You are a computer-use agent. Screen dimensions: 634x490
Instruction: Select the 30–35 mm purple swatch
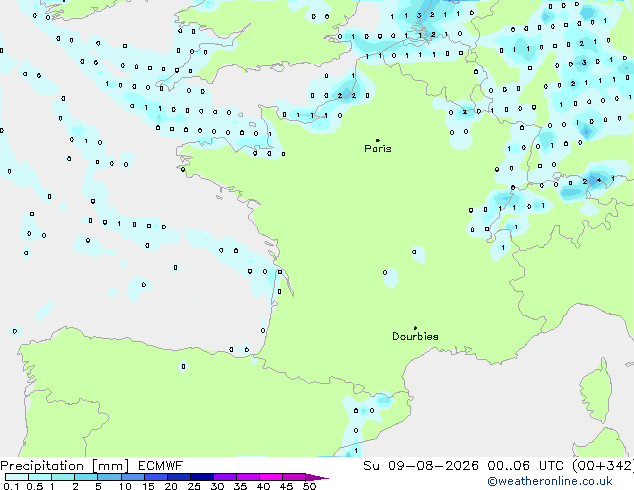tap(224, 477)
